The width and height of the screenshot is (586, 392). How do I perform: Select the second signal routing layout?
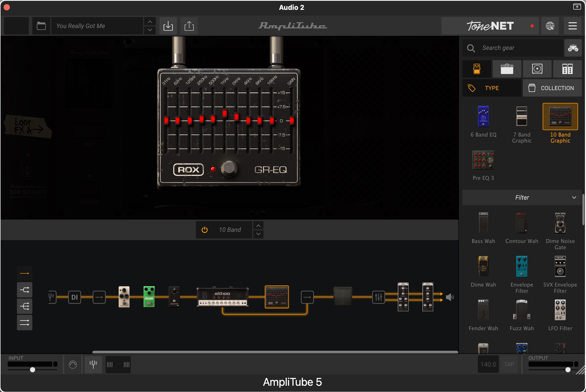(25, 290)
